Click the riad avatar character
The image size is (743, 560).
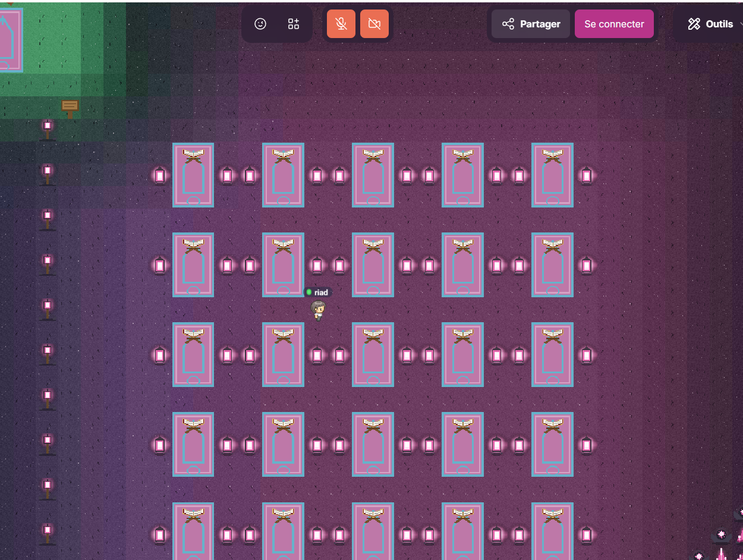point(319,310)
